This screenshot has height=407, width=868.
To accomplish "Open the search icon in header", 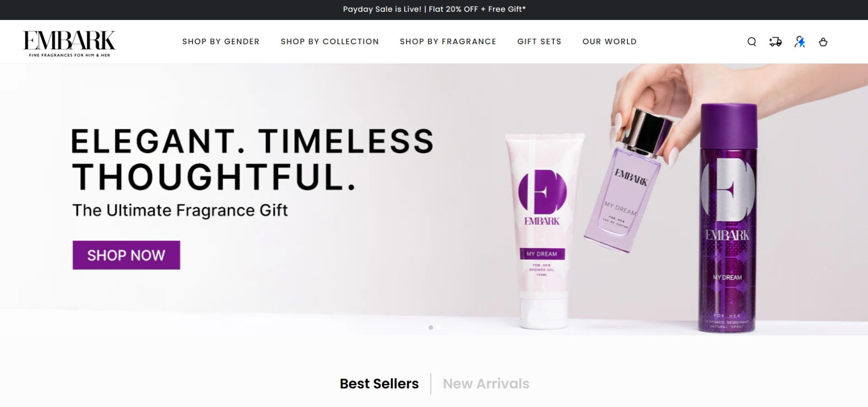I will [x=751, y=42].
